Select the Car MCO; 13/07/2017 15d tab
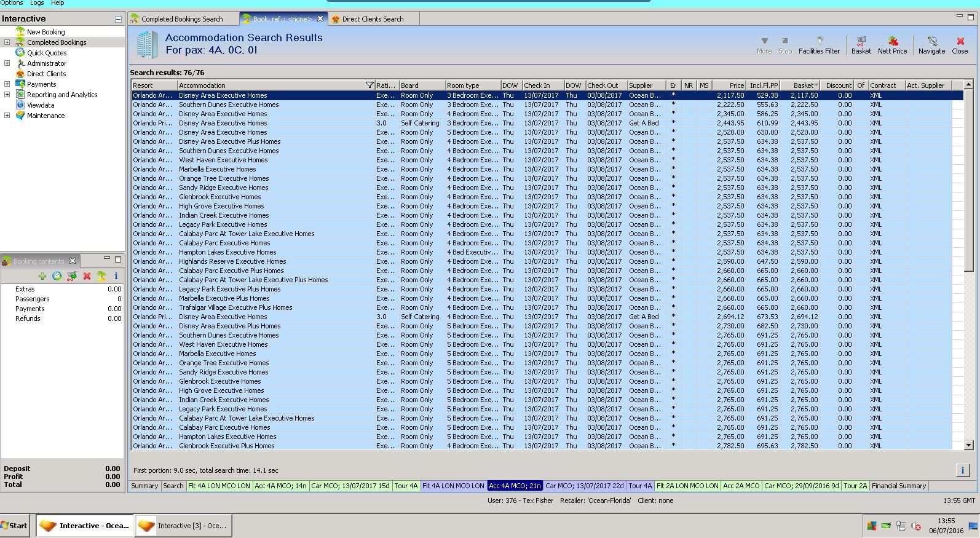This screenshot has width=980, height=538. click(350, 486)
